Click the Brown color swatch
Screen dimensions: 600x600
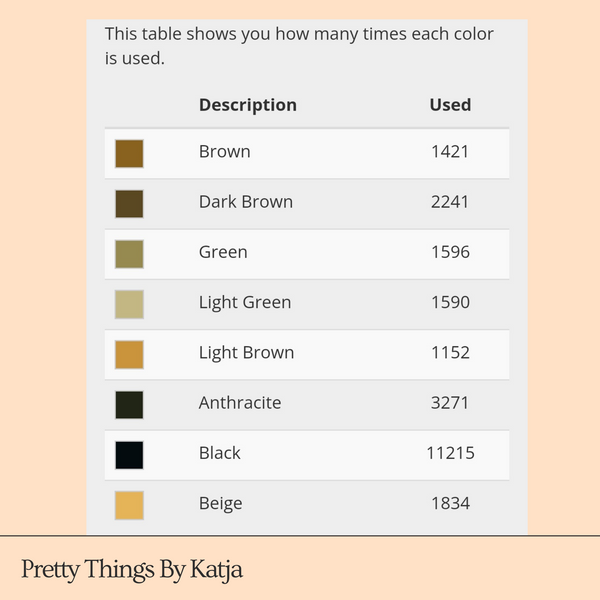(129, 154)
